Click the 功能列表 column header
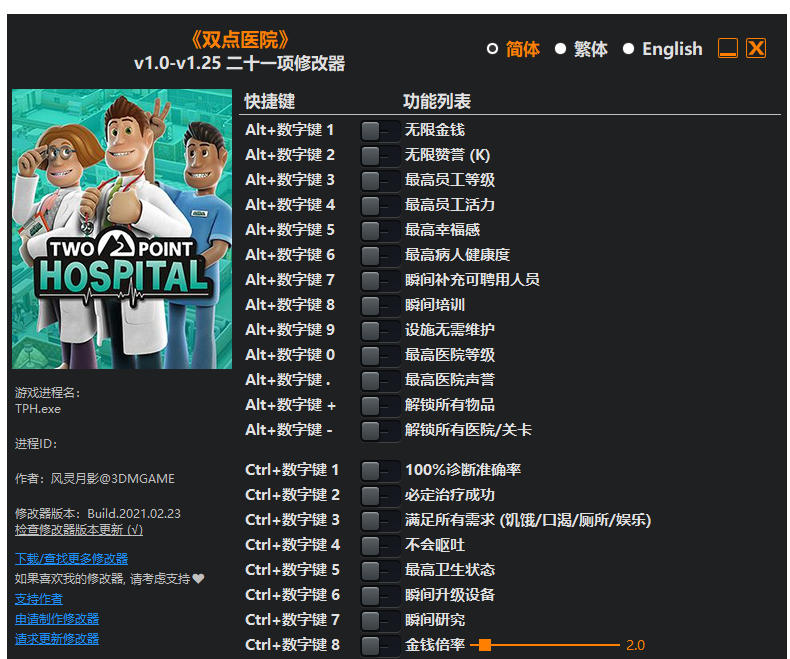The image size is (790, 659). click(437, 102)
